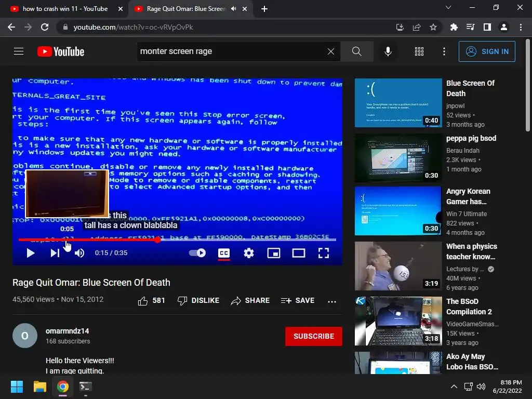Enter full screen mode
This screenshot has width=532, height=399.
coord(323,253)
